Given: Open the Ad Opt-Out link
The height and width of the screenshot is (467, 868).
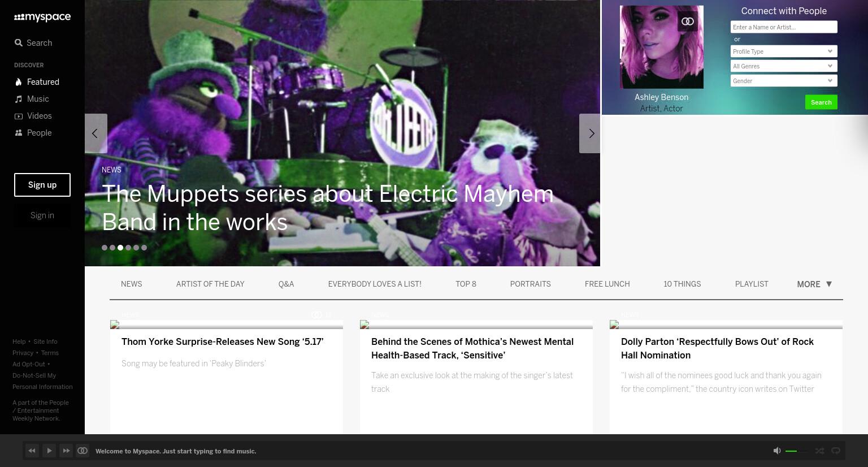Looking at the screenshot, I should tap(29, 364).
